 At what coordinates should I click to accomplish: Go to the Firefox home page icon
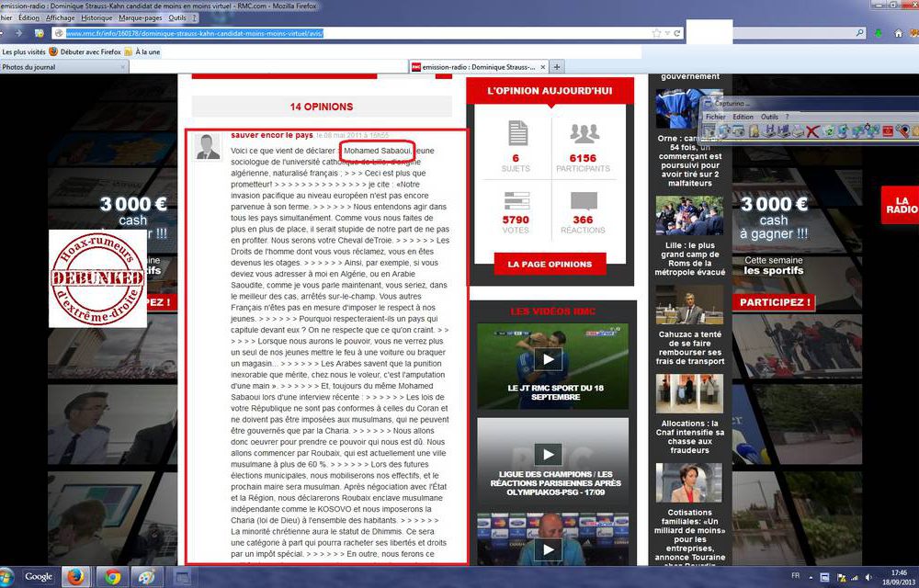point(898,33)
